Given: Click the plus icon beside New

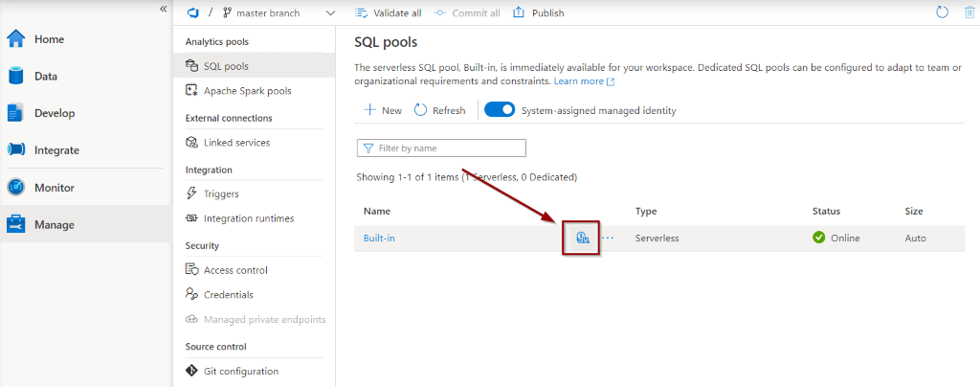Looking at the screenshot, I should pos(370,110).
